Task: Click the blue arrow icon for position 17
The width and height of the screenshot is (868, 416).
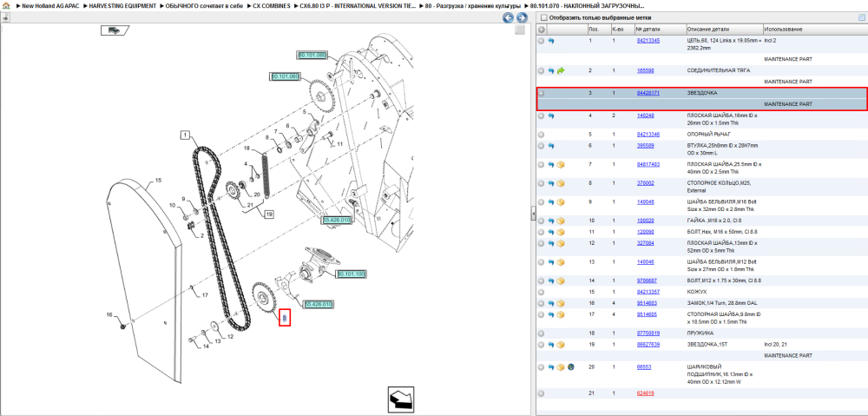Action: [551, 314]
